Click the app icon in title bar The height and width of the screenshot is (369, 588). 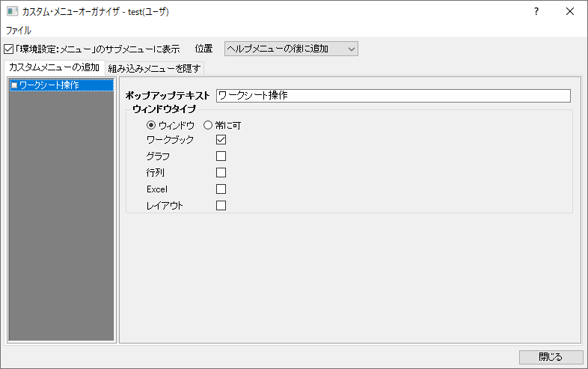(13, 12)
